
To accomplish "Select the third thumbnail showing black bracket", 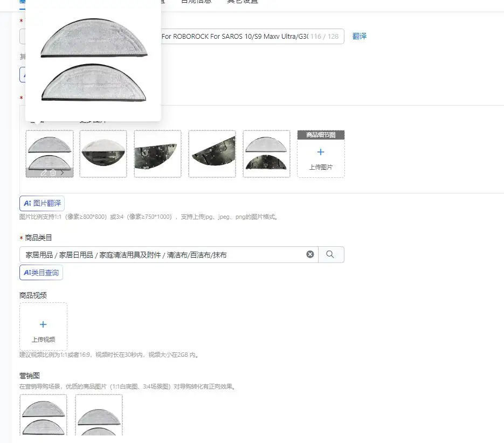I will coord(157,154).
